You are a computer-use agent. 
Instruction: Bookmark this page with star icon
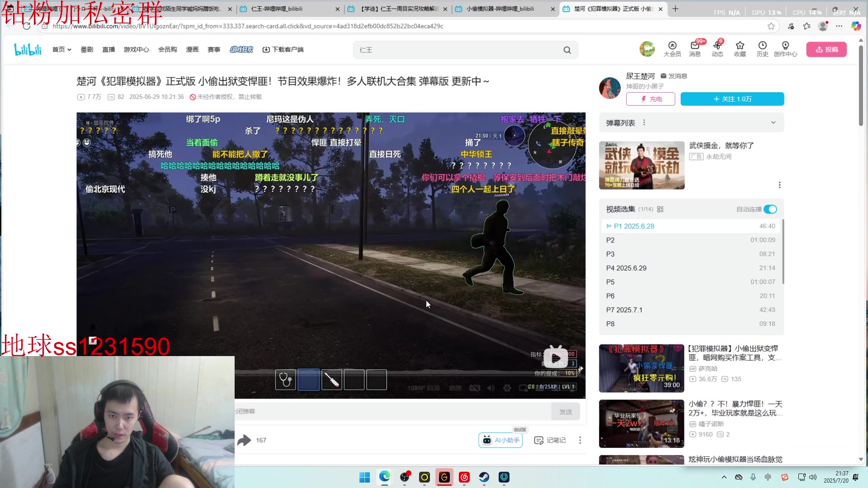tap(771, 26)
